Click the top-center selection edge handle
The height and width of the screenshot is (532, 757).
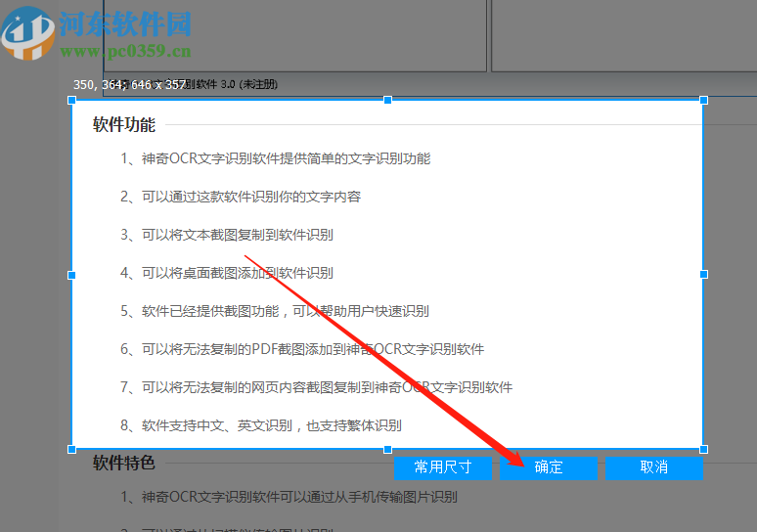(387, 100)
